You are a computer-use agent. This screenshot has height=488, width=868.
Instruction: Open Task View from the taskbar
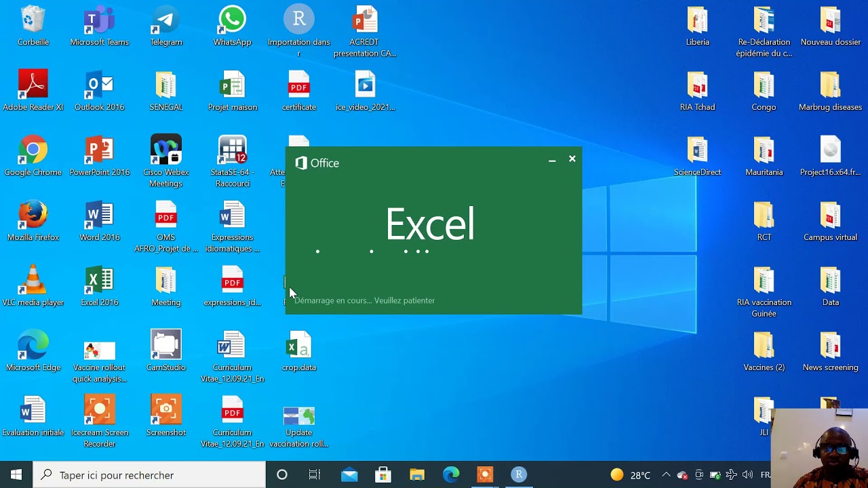click(x=315, y=475)
